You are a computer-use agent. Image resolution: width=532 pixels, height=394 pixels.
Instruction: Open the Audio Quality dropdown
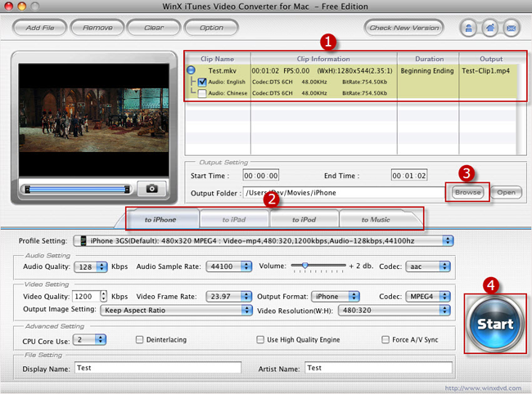coord(91,267)
